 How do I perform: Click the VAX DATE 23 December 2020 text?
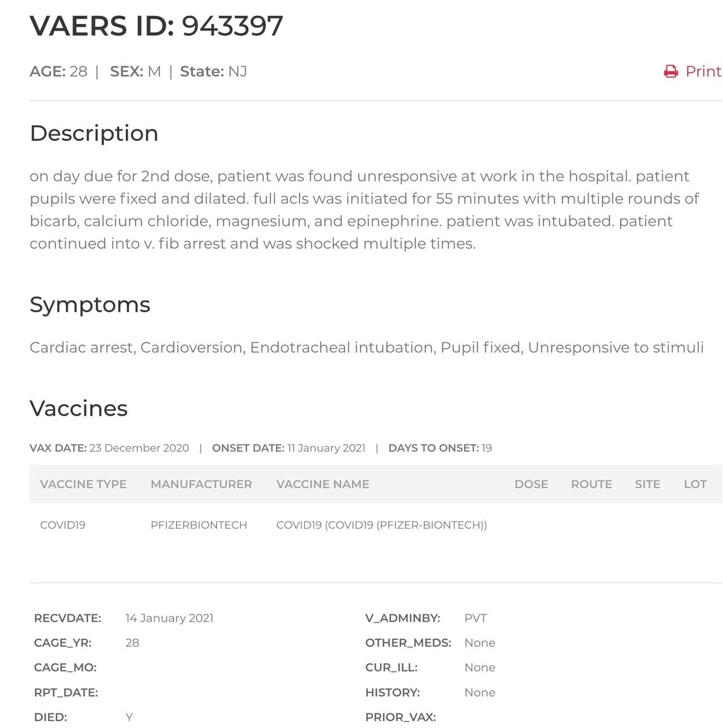[109, 448]
